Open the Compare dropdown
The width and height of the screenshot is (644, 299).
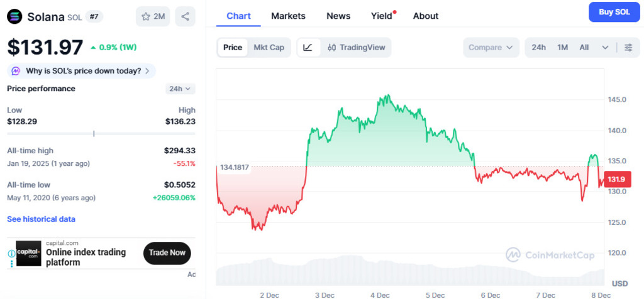491,47
